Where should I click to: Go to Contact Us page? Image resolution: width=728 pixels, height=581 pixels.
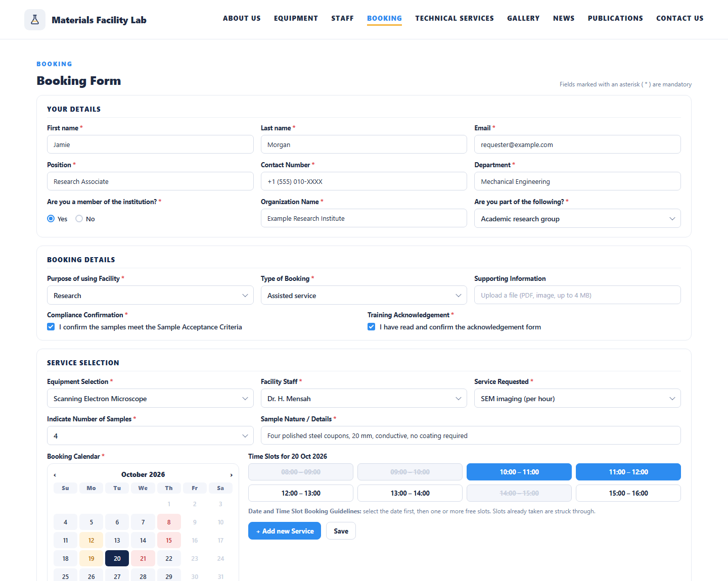pyautogui.click(x=680, y=18)
